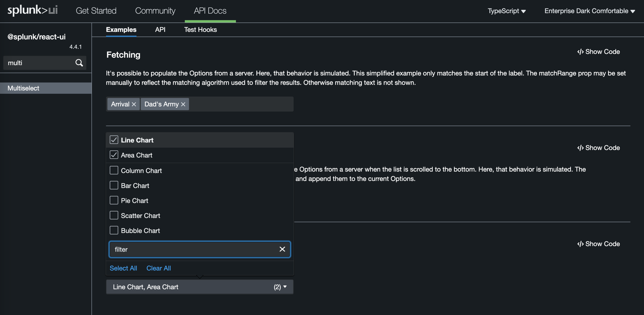
Task: Open the Enterprise Dark Comfortable theme dropdown
Action: pyautogui.click(x=589, y=11)
